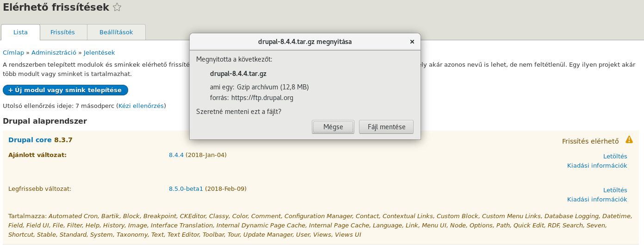Image resolution: width=644 pixels, height=245 pixels.
Task: Click Kiadási információk for the 8.4.4 release
Action: click(x=597, y=166)
